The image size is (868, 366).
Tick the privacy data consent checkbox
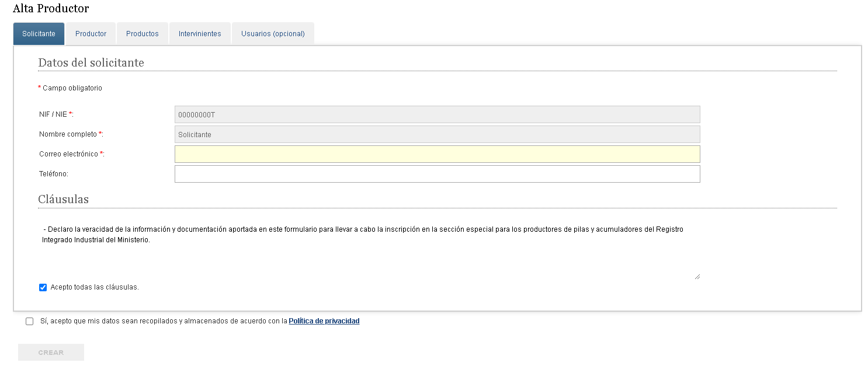coord(30,322)
